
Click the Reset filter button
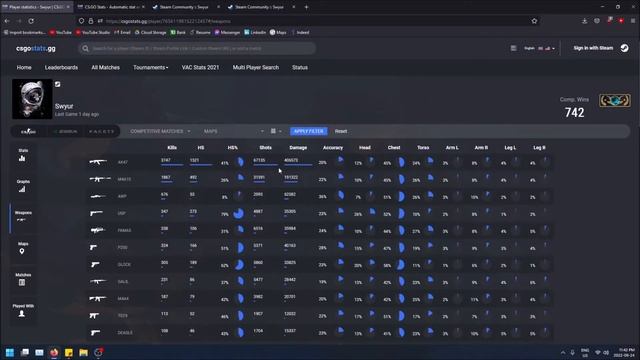(x=341, y=131)
